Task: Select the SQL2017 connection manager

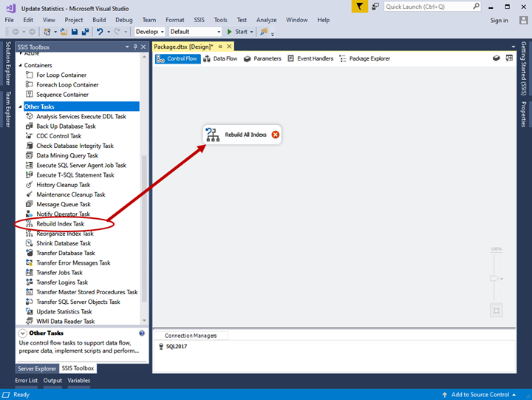Action: [x=173, y=346]
